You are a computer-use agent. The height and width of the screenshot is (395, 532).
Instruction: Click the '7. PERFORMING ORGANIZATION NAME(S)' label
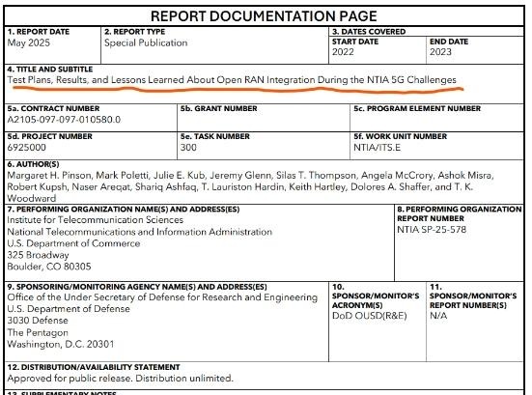coord(124,209)
